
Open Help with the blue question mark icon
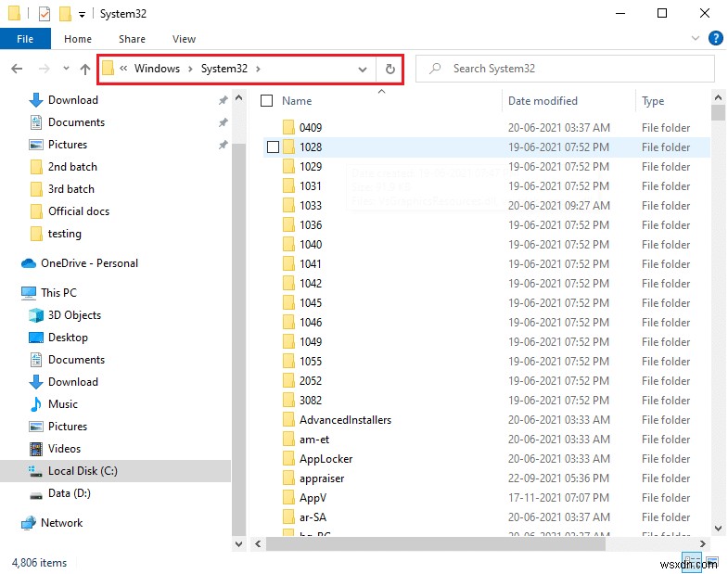point(715,38)
